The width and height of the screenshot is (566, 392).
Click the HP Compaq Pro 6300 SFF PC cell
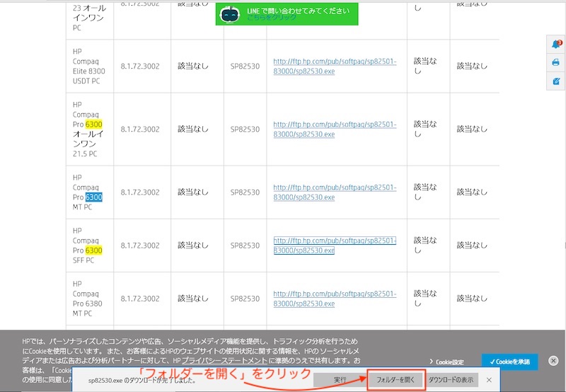pyautogui.click(x=90, y=246)
